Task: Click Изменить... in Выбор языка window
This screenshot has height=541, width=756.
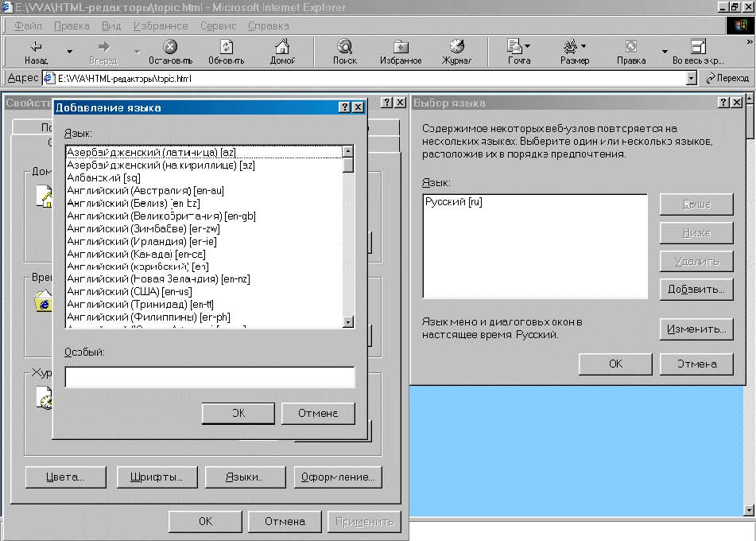Action: pos(696,329)
